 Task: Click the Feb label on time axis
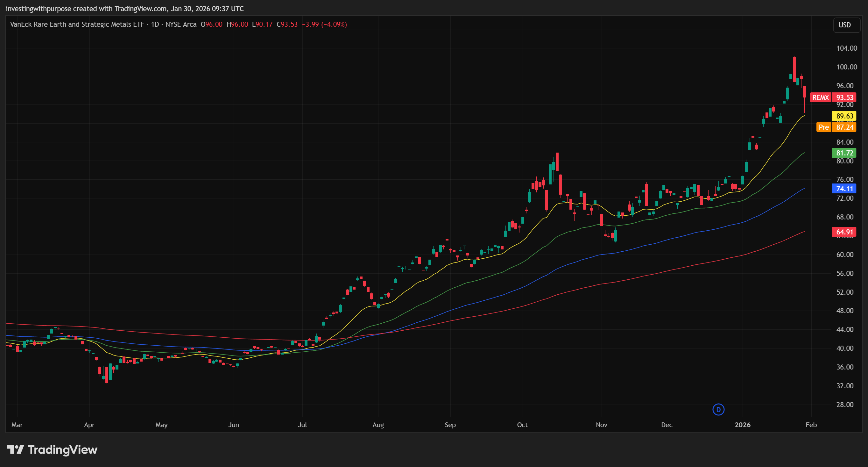point(811,425)
